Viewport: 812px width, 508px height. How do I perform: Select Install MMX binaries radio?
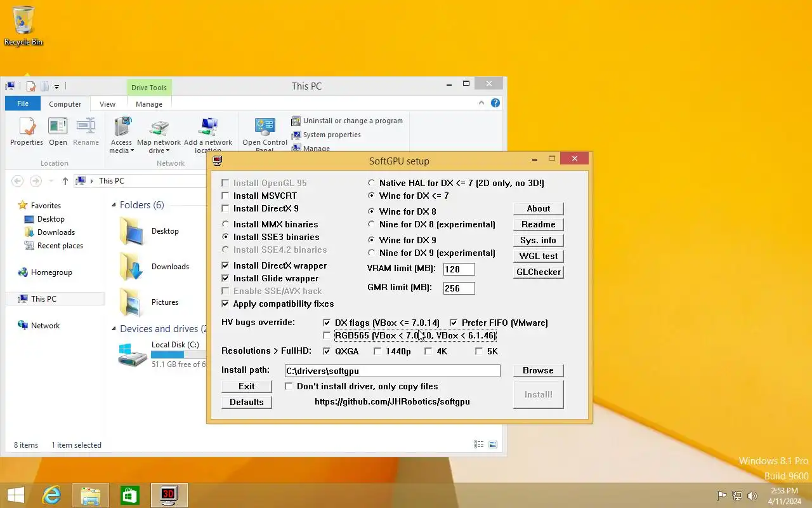[225, 224]
